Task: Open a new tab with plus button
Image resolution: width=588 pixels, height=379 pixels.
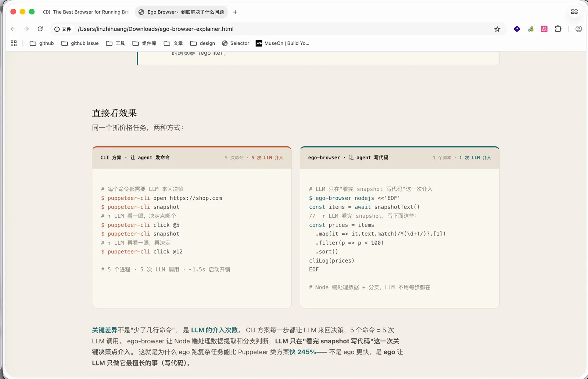Action: pyautogui.click(x=235, y=12)
